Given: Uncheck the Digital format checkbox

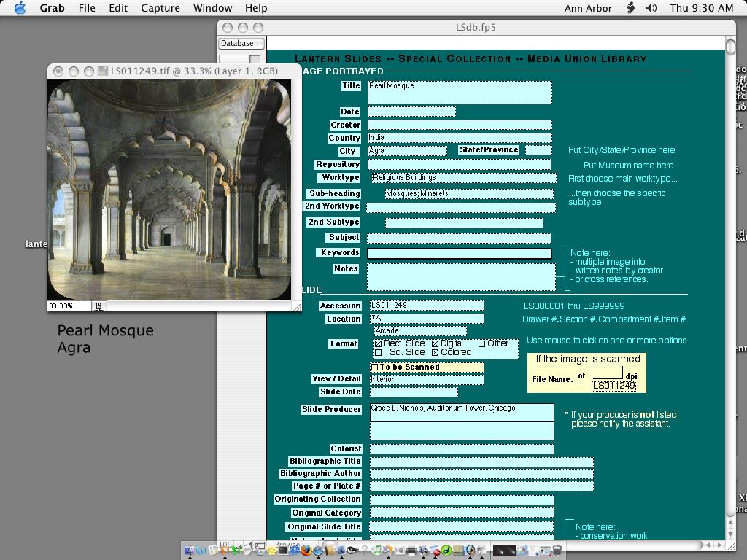Looking at the screenshot, I should pyautogui.click(x=435, y=344).
